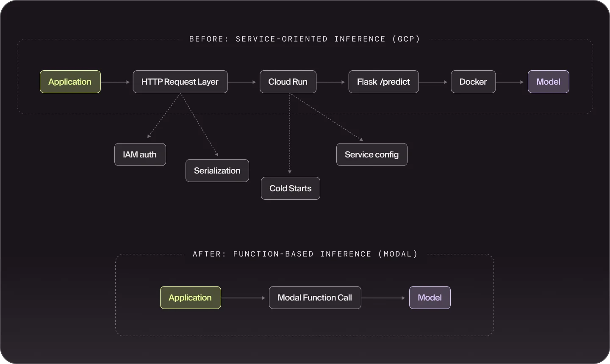Viewport: 610px width, 364px height.
Task: Select the arrow from Modal Function Call to Model
Action: pos(385,298)
